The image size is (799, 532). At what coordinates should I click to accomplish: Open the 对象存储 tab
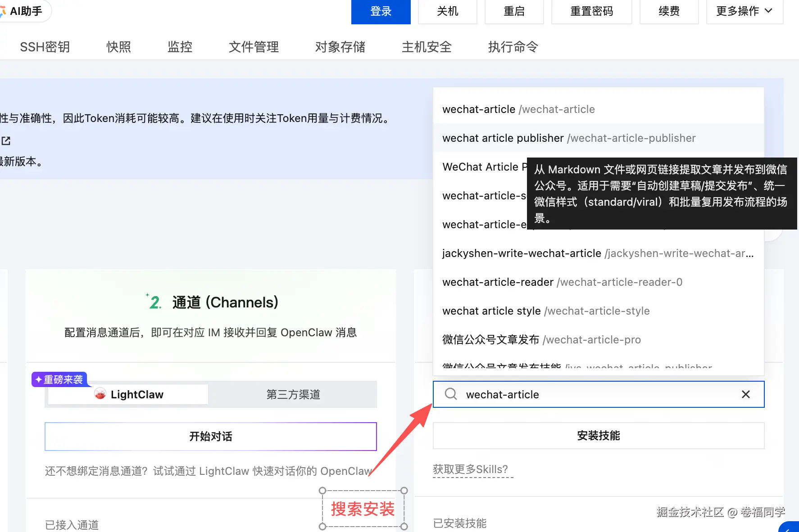click(x=340, y=47)
